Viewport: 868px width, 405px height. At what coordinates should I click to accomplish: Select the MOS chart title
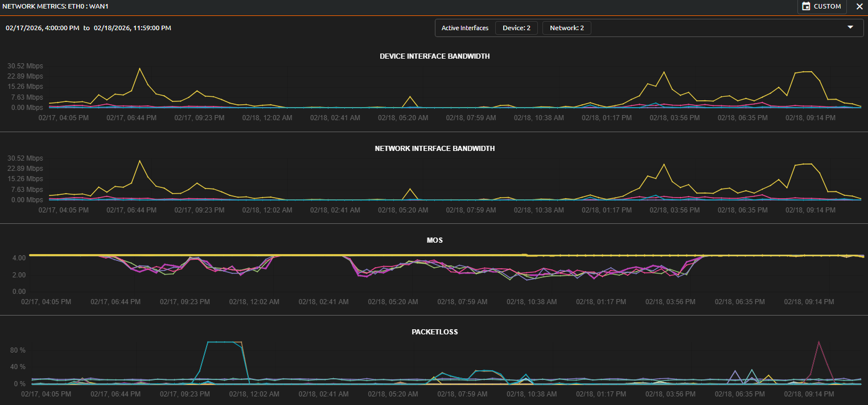coord(434,240)
